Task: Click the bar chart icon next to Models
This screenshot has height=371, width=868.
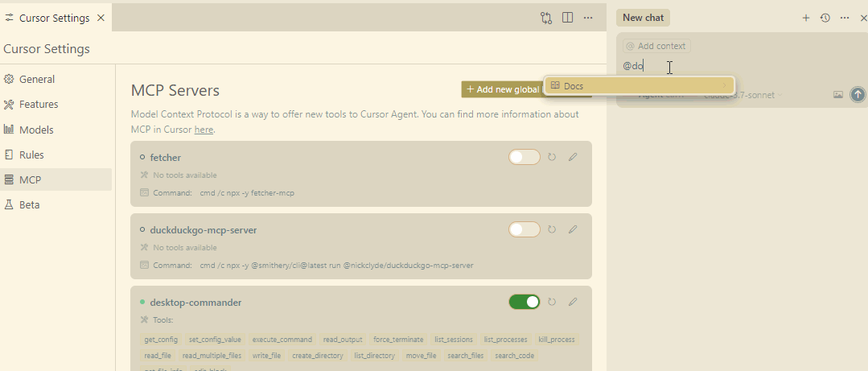Action: (8, 130)
